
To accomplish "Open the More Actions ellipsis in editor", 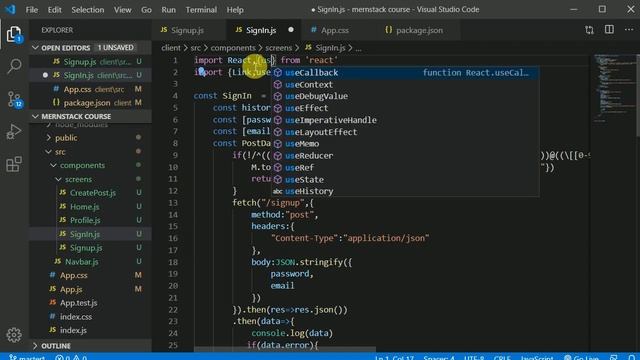I will click(x=629, y=30).
